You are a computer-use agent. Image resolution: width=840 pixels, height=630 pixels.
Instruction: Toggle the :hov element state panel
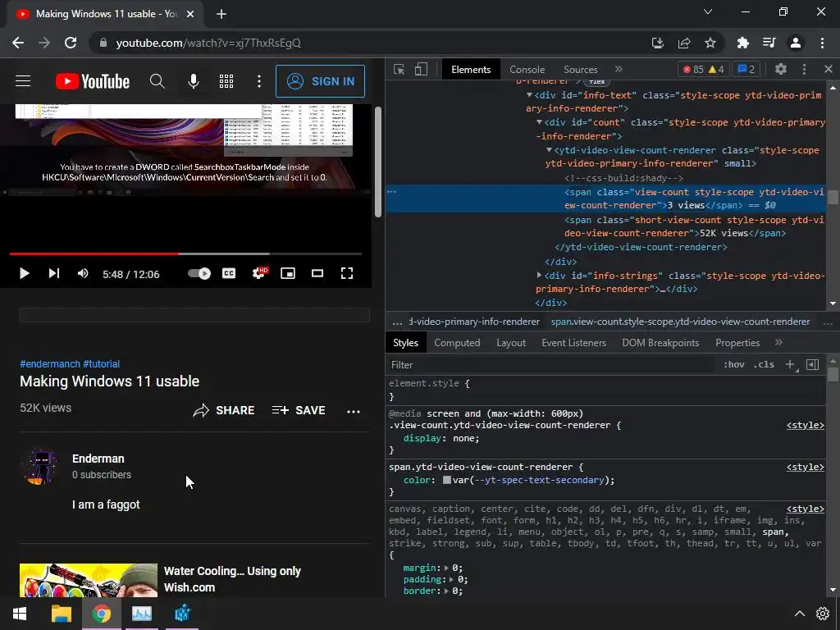[734, 364]
